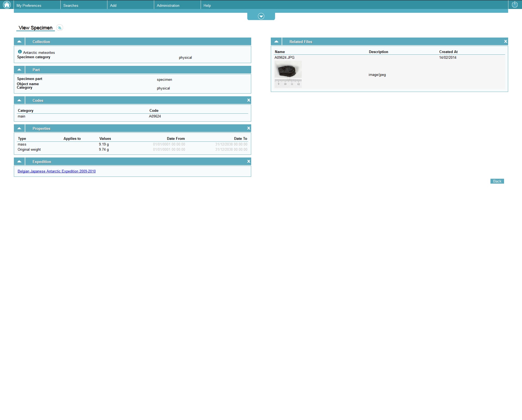Click the magnifier icon beside View Specimen
The height and width of the screenshot is (420, 522).
point(60,28)
